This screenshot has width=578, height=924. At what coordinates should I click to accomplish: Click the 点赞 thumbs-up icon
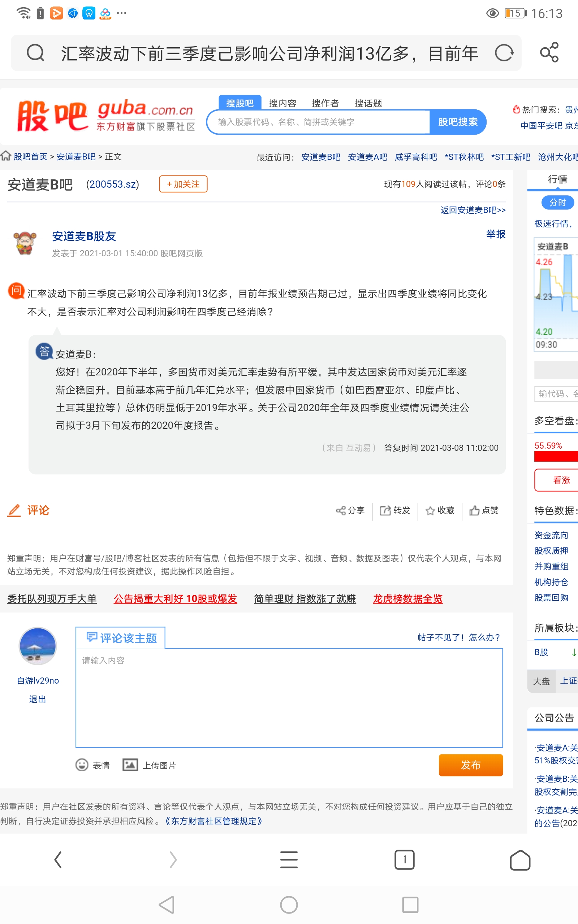[474, 510]
